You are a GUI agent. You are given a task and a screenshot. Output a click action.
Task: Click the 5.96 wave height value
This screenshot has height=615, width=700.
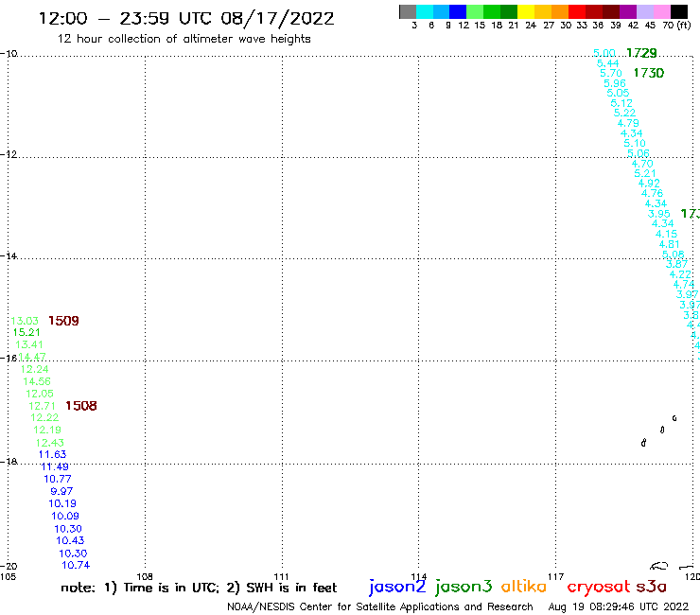point(615,83)
